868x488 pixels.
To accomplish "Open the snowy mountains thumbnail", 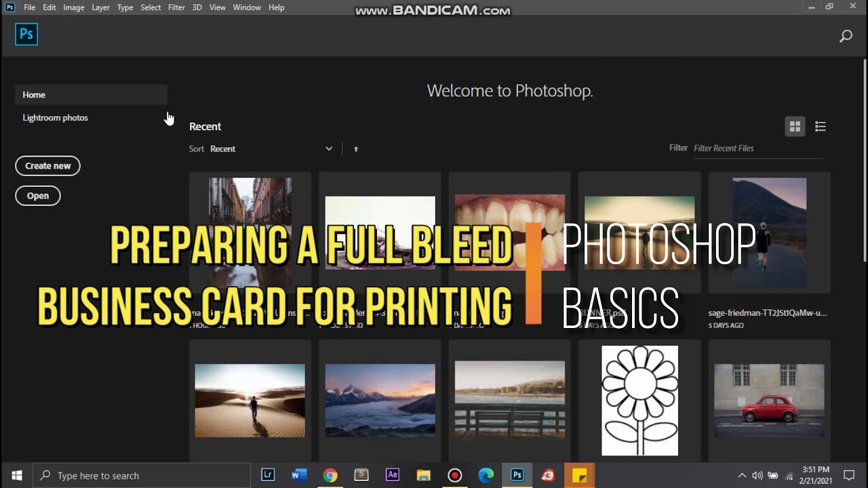I will [380, 401].
